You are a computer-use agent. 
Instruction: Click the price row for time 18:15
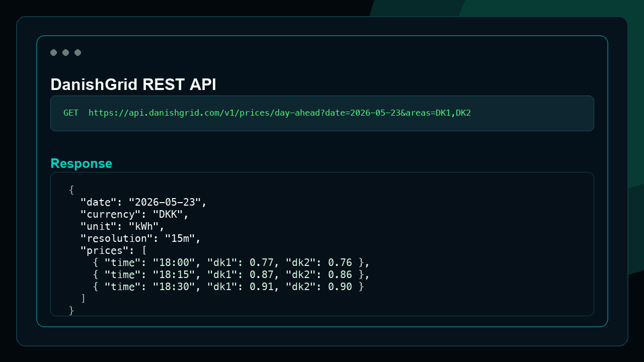point(231,275)
